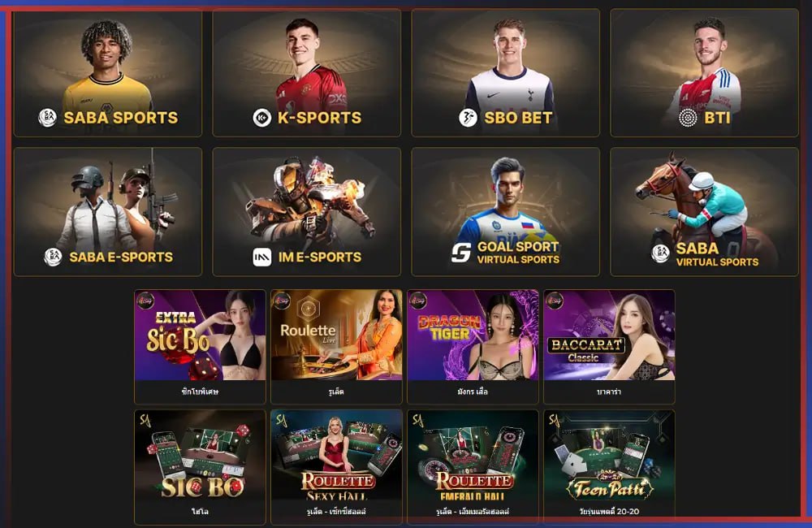
Task: Open the IM E-SPORTS card
Action: 307,211
